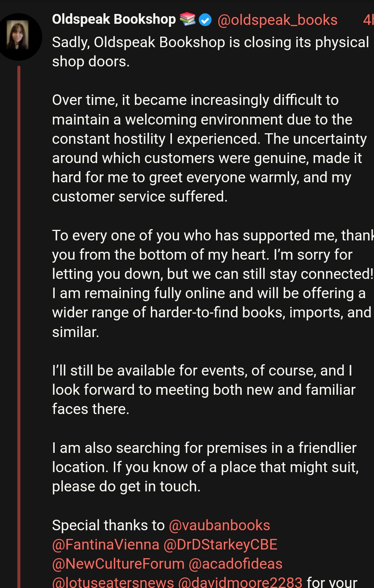
Task: Click the first paragraph about closing shop doors
Action: coord(210,52)
